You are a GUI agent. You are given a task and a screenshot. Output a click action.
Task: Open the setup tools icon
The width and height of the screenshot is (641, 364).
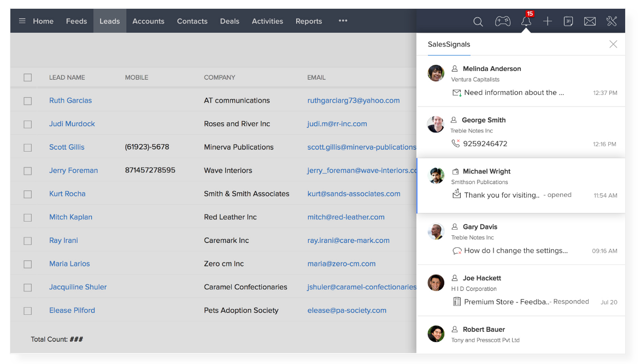click(x=611, y=21)
